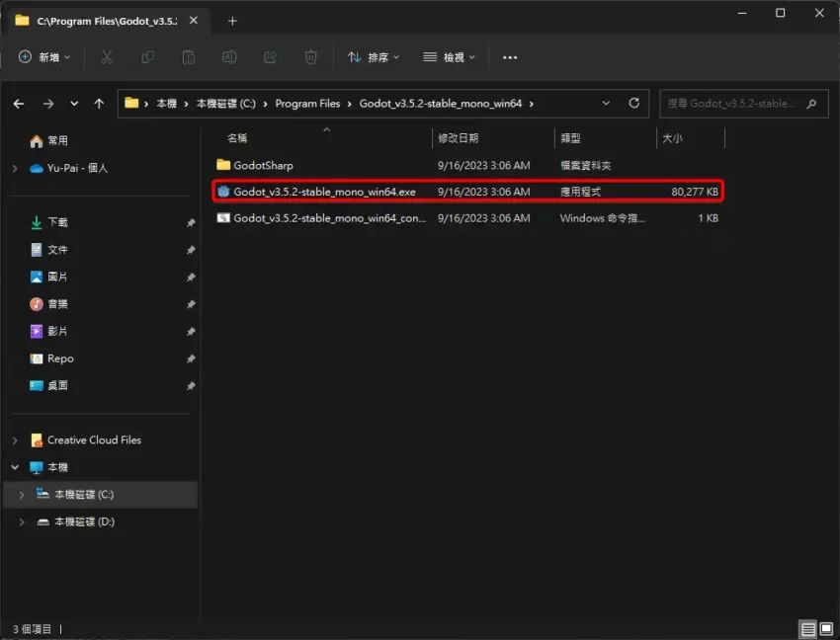Unpin 文件 using its pin icon
Image resolution: width=840 pixels, height=640 pixels.
[191, 250]
